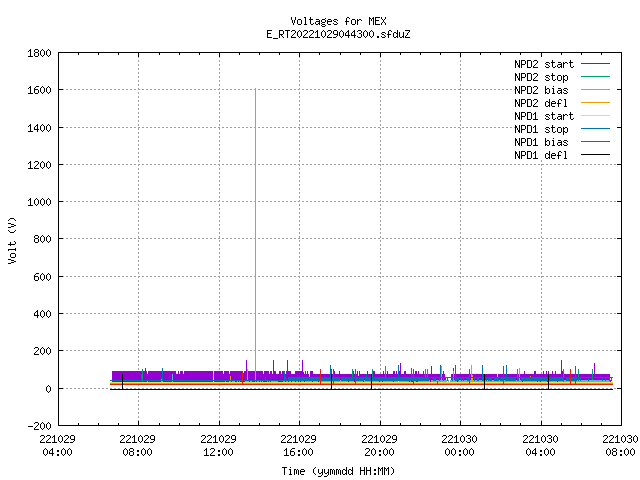Click the black NPD1 defl legend line
Screen dimensions: 640x480
coord(595,155)
